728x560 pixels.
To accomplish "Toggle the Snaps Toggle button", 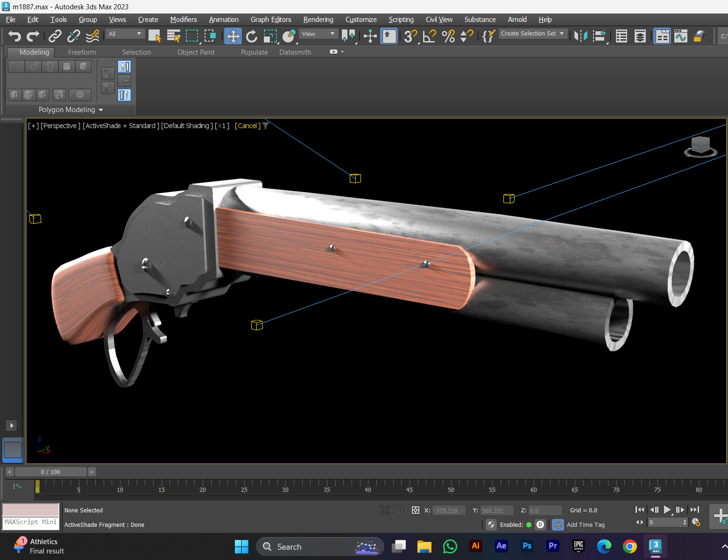I will (x=410, y=36).
